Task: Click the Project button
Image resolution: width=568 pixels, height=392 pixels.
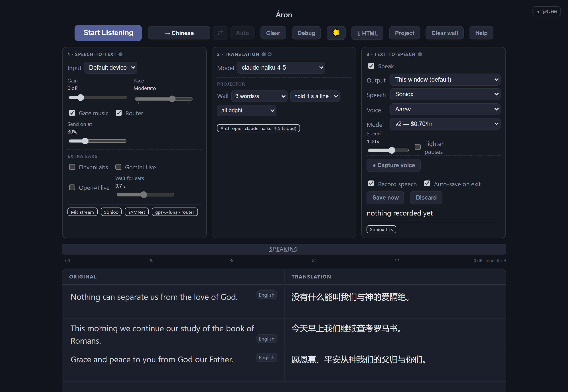Action: tap(404, 33)
